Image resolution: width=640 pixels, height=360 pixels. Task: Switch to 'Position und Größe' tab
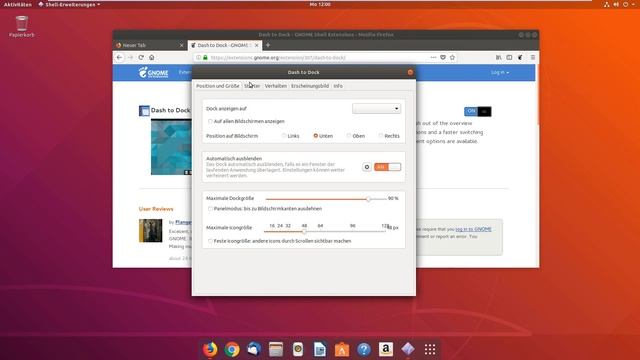coord(218,86)
